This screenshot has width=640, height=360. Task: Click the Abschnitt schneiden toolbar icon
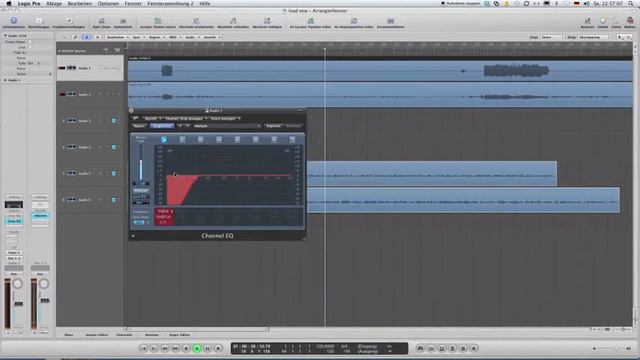[x=233, y=21]
